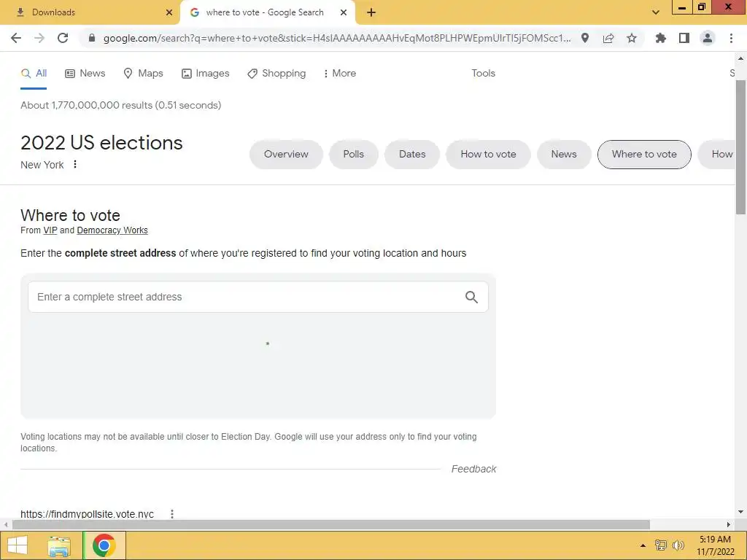Screen dimensions: 747x560
Task: Close the Downloads tab
Action: click(x=169, y=12)
